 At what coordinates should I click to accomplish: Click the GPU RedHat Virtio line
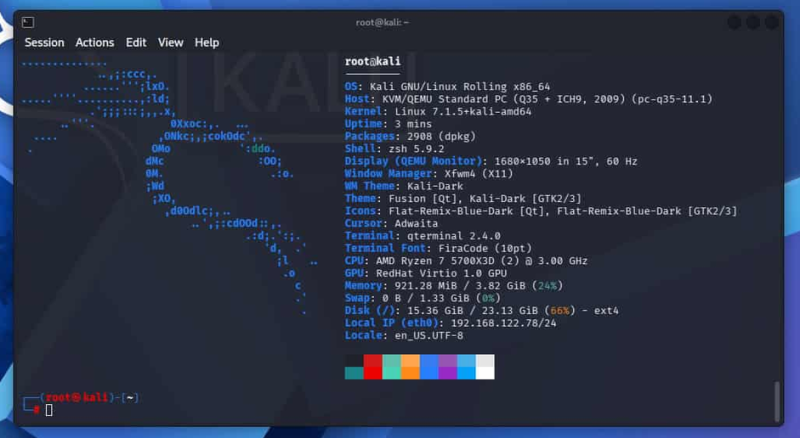(x=426, y=273)
